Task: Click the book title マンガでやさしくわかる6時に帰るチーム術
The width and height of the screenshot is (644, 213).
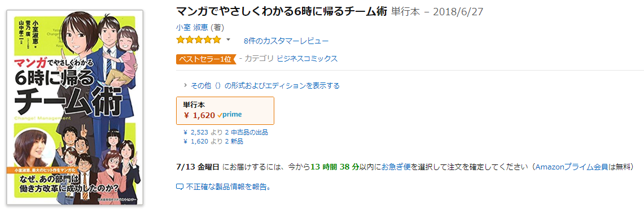Action: [x=282, y=11]
